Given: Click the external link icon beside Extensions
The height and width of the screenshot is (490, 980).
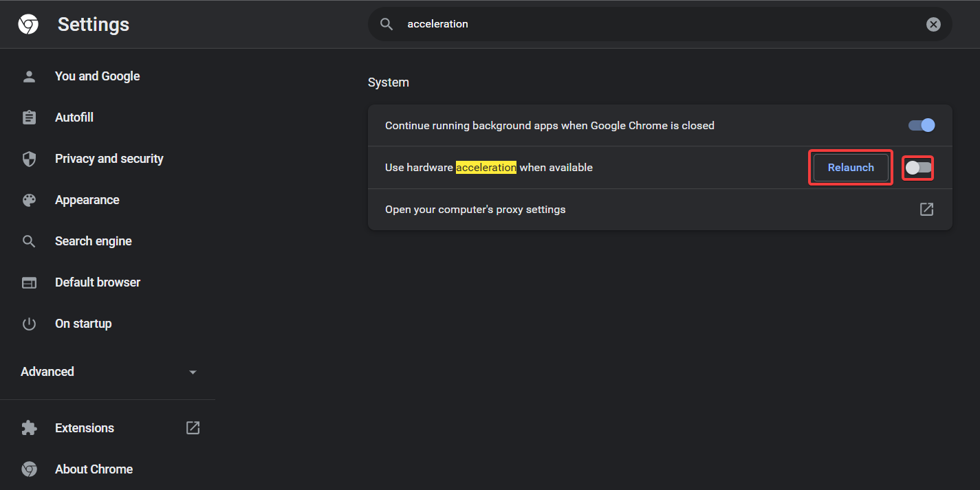Looking at the screenshot, I should pyautogui.click(x=193, y=428).
